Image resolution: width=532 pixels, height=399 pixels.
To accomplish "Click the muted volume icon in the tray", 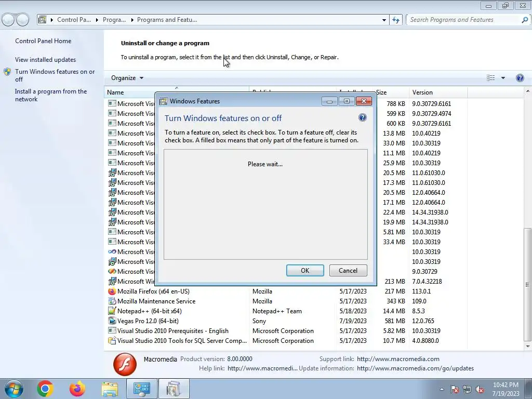I will (x=480, y=389).
